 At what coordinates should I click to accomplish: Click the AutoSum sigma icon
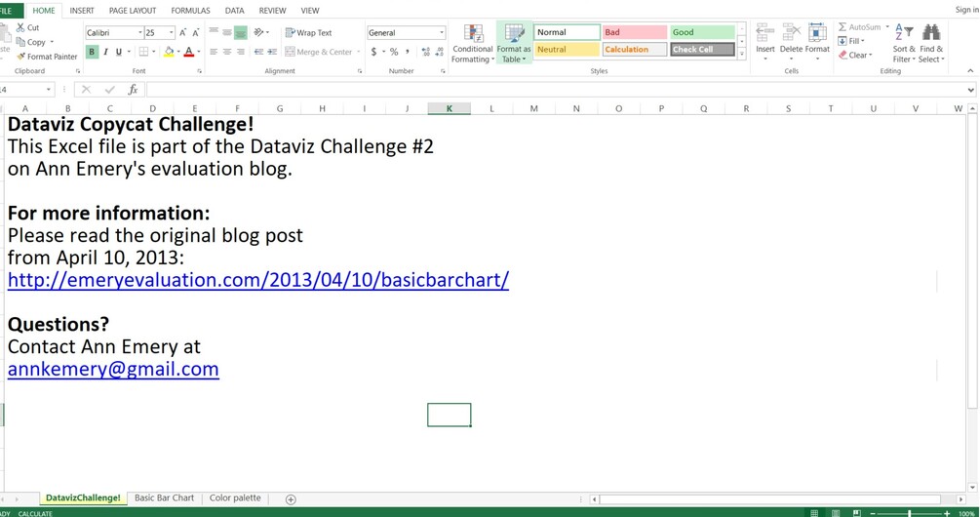click(x=843, y=27)
